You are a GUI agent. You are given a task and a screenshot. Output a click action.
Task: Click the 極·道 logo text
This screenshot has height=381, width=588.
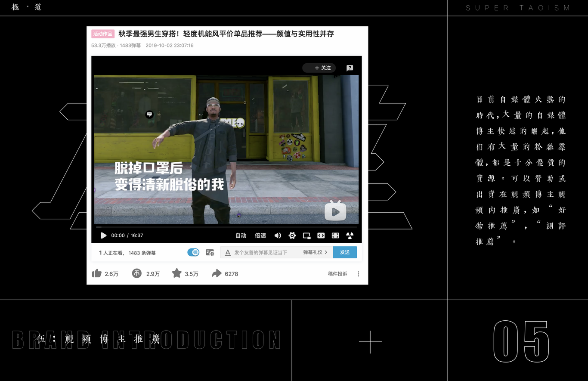(x=26, y=7)
